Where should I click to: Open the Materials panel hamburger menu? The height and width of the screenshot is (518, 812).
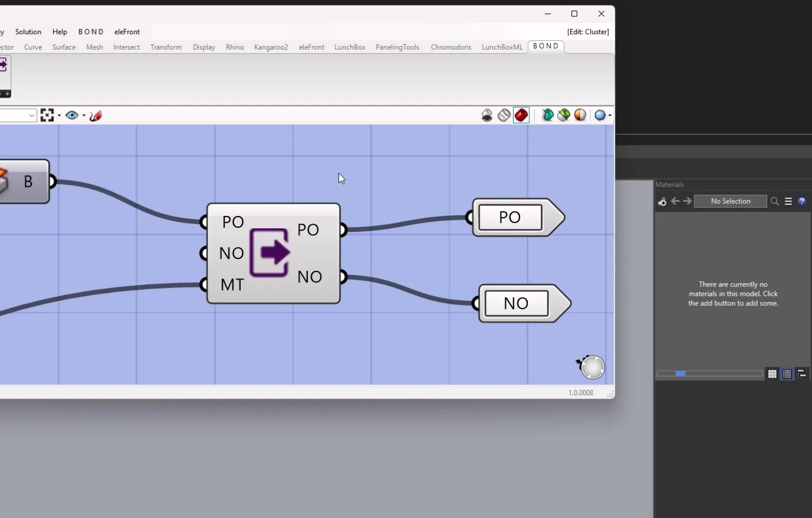coord(788,201)
